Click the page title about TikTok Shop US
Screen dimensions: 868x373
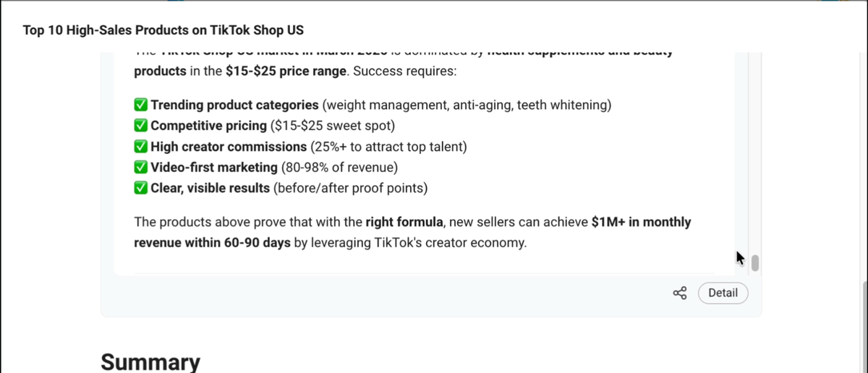pyautogui.click(x=163, y=30)
